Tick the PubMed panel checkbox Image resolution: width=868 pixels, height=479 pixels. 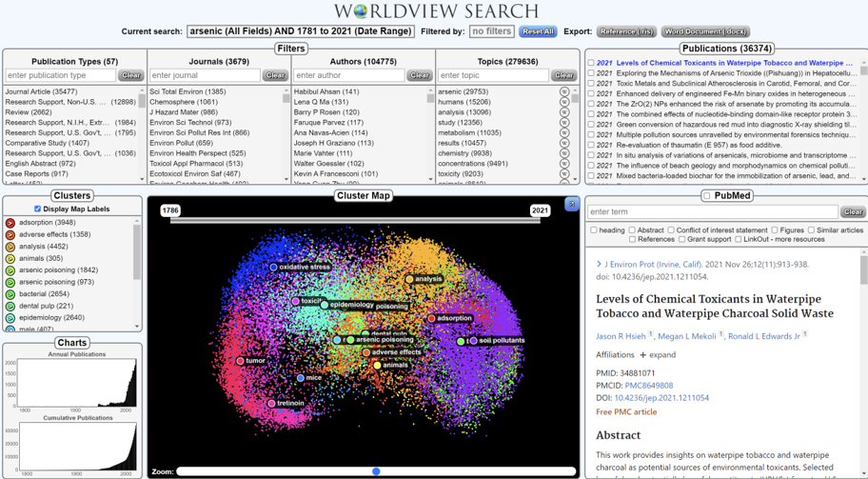pyautogui.click(x=706, y=195)
